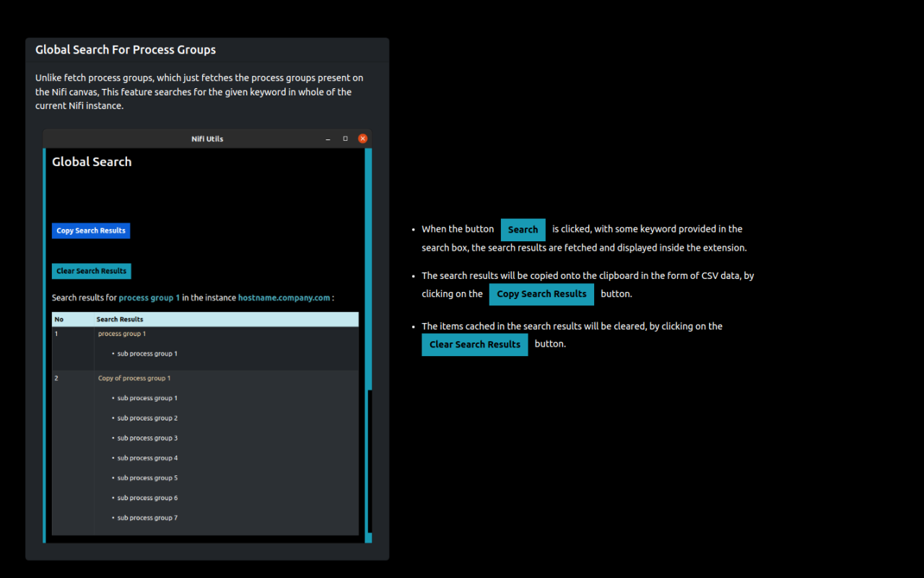Select the 'Copy of process group 1' result
Screen dimensions: 924x578
134,379
